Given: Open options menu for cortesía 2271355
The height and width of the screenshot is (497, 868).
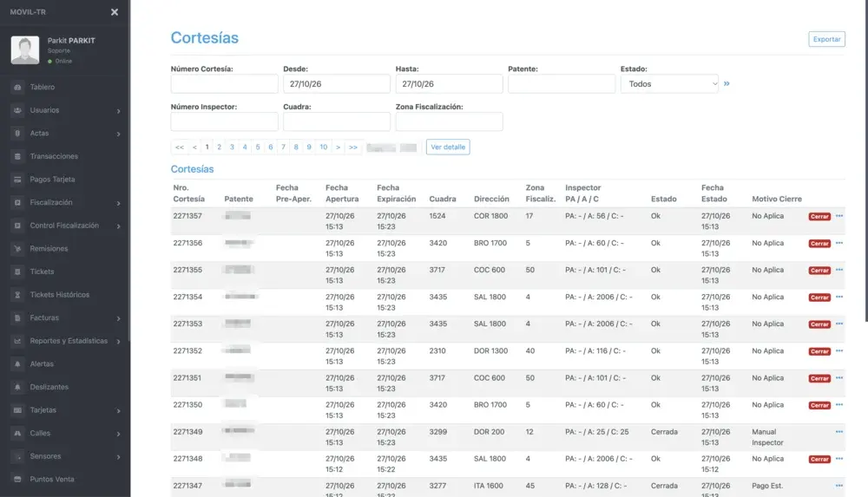Looking at the screenshot, I should click(839, 270).
